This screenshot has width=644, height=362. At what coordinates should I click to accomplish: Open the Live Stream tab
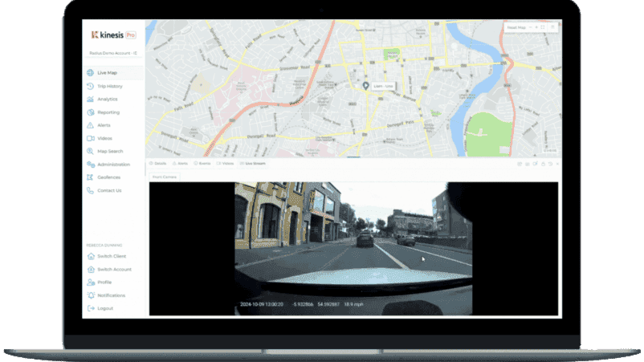coord(252,163)
